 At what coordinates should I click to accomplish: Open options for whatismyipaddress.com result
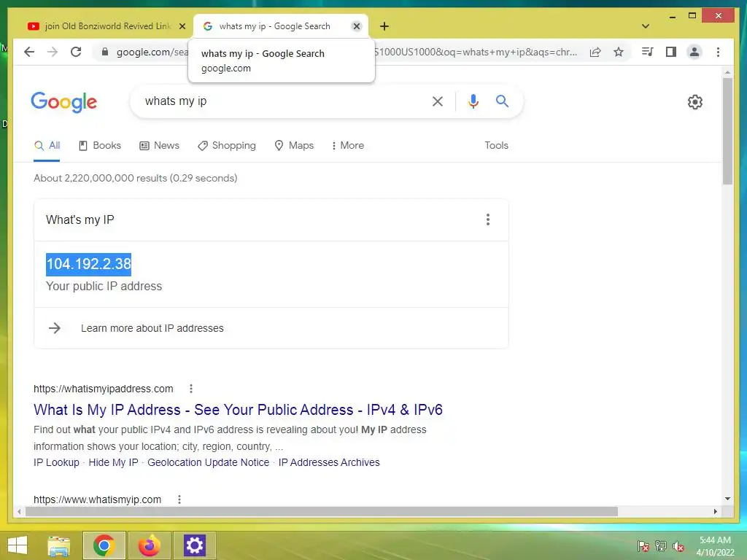tap(191, 389)
